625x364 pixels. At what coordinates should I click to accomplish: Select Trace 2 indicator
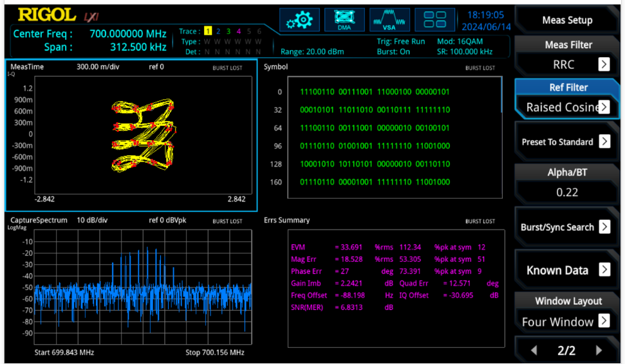(x=218, y=31)
